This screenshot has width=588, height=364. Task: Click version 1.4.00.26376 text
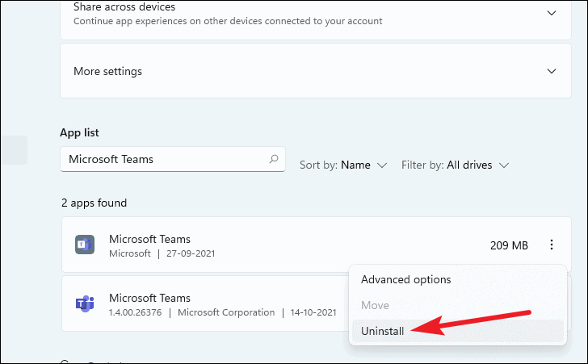(136, 312)
